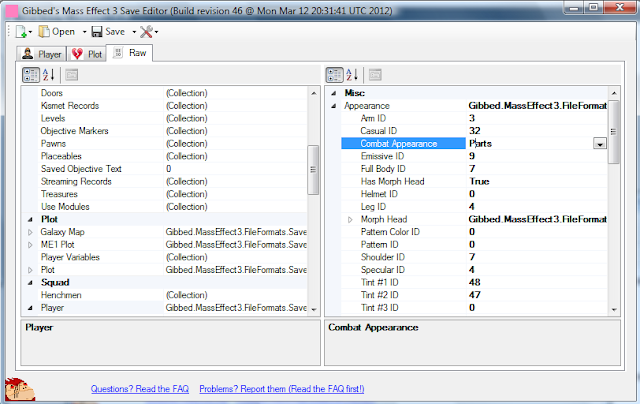
Task: Click the Has Morph Head value True
Action: (x=479, y=182)
